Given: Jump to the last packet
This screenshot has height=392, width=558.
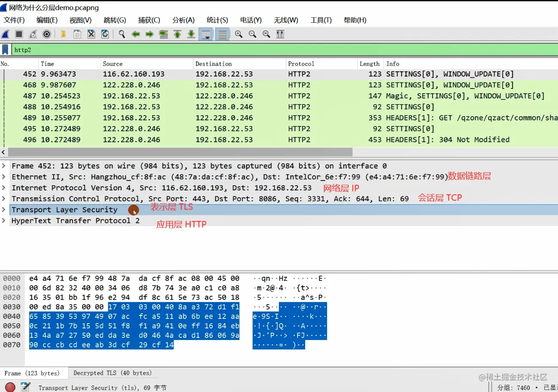Looking at the screenshot, I should tap(191, 34).
